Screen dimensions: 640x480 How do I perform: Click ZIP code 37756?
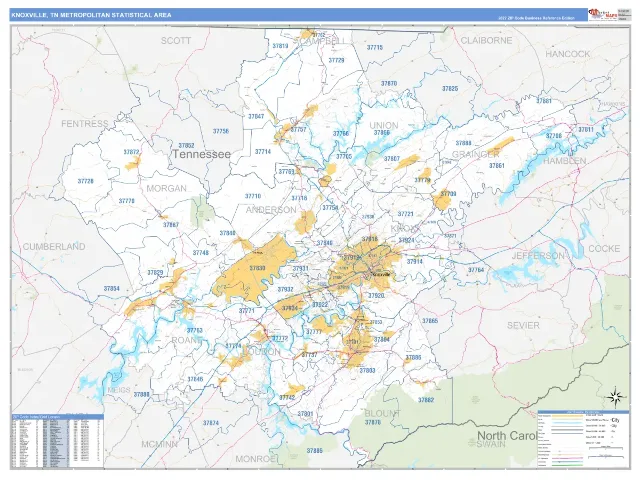point(221,131)
